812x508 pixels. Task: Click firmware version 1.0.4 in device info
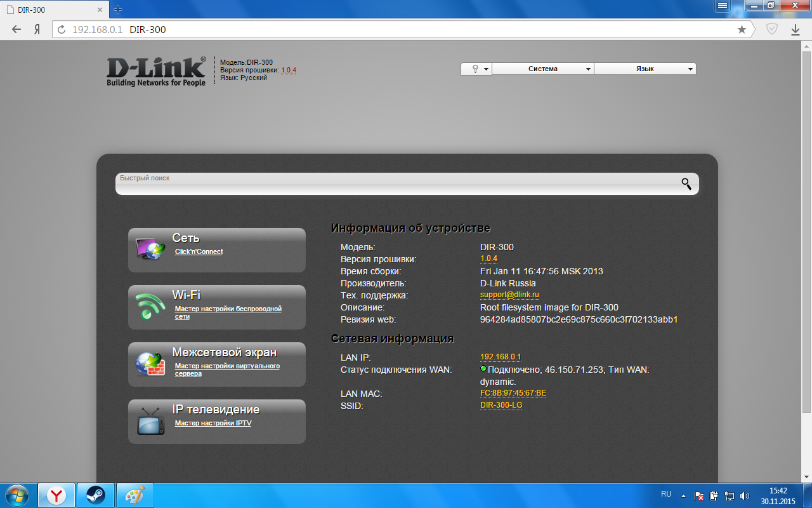488,258
